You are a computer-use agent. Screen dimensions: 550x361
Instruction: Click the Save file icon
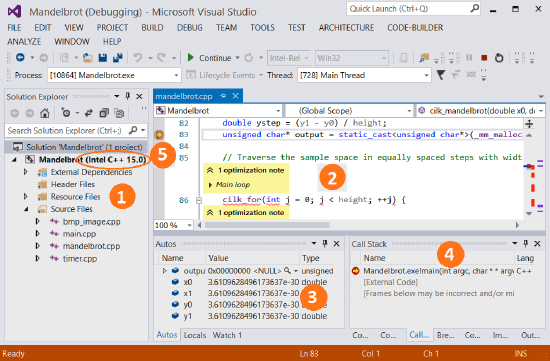102,58
